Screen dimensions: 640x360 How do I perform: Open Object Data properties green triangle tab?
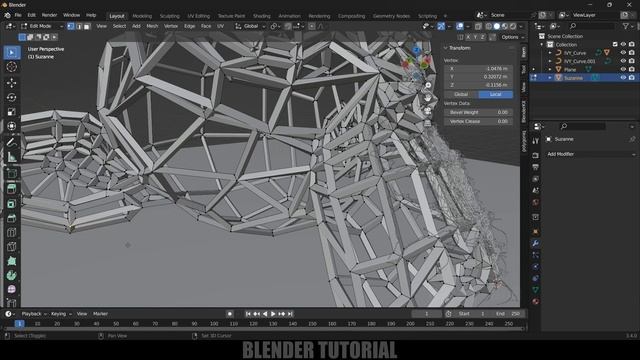point(536,289)
